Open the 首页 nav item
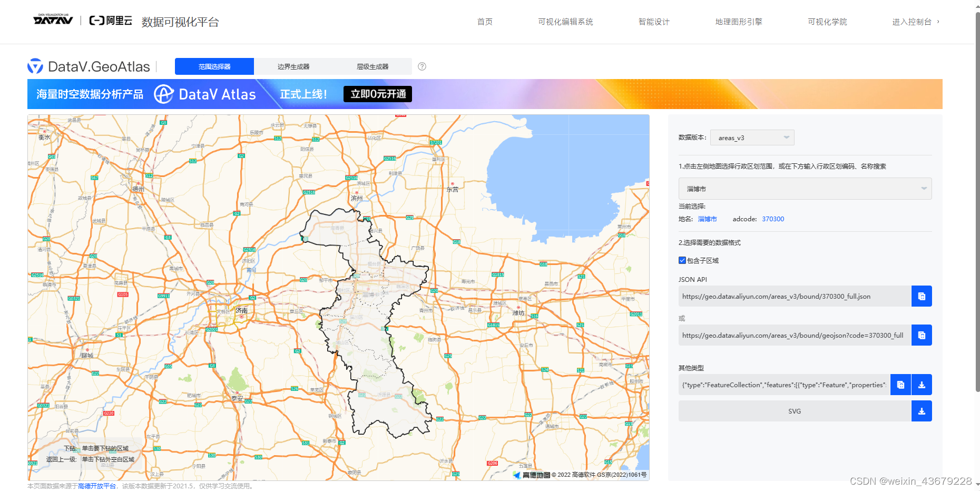980x491 pixels. (485, 22)
